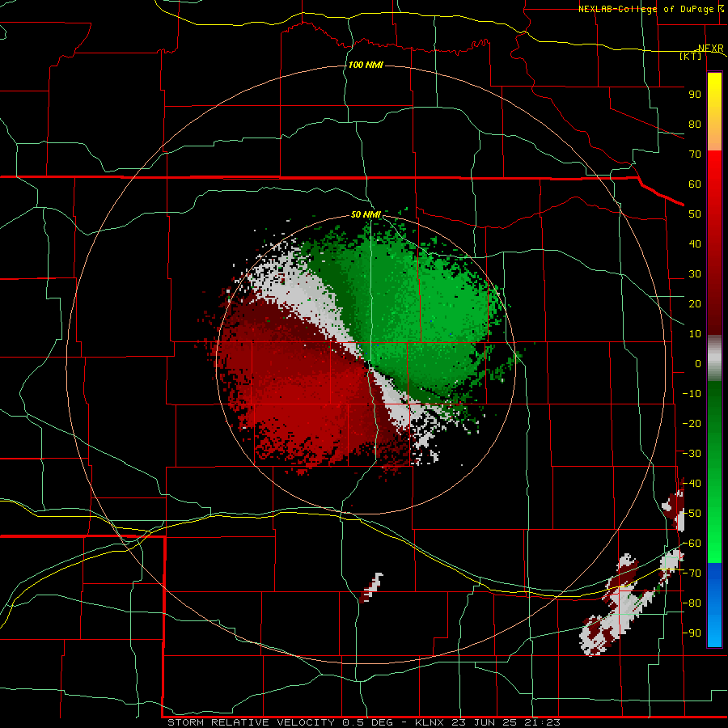728x728 pixels.
Task: Click the positive 80 scale value
Action: (x=695, y=125)
